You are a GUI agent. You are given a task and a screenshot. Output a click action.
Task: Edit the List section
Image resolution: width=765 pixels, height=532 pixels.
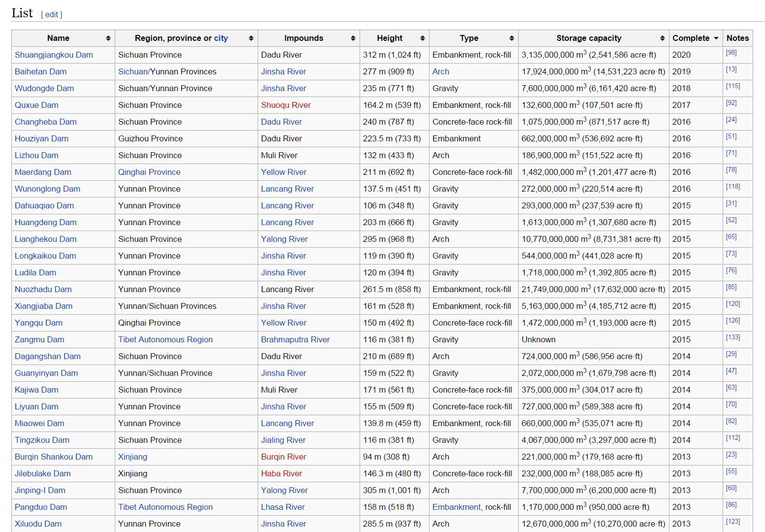pos(52,15)
